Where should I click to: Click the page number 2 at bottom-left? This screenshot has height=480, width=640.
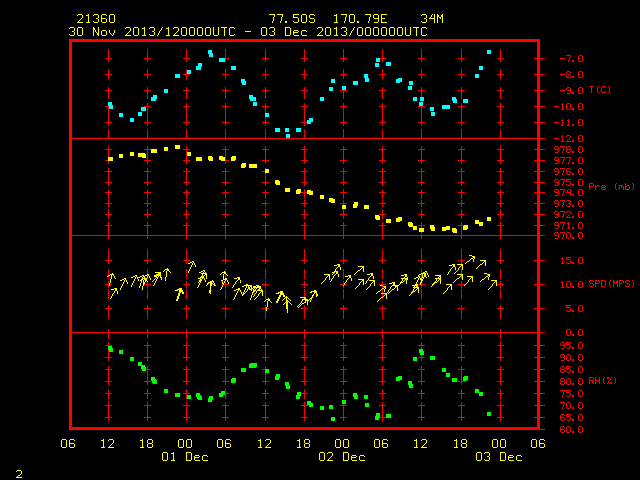19,474
